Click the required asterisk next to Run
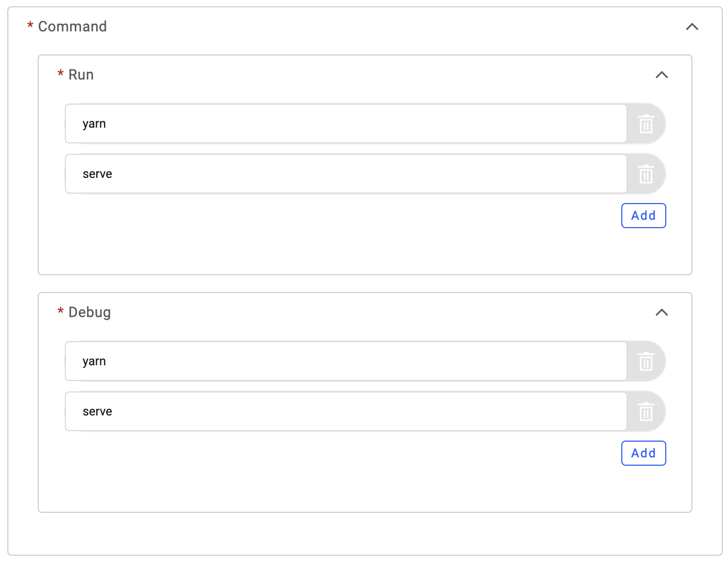This screenshot has height=562, width=728. point(61,74)
